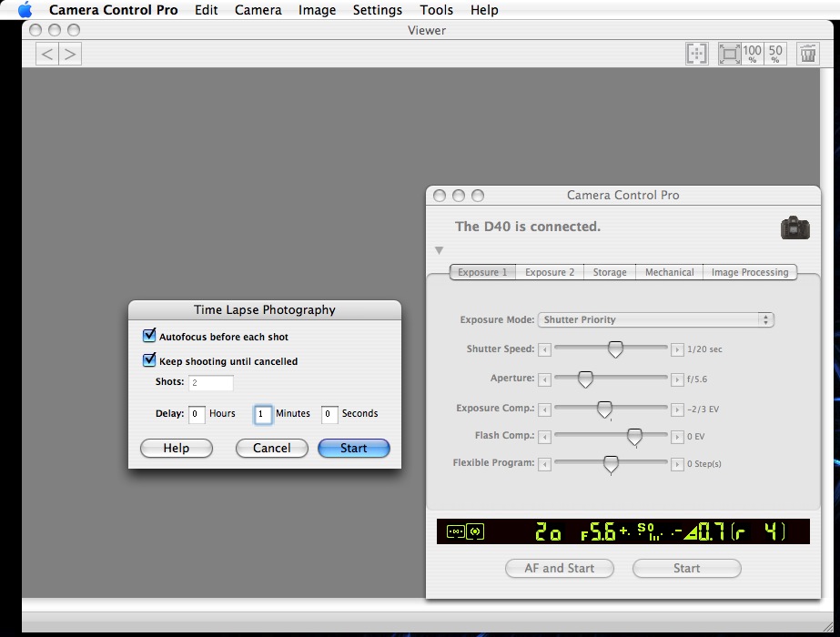Open the Tools menu
This screenshot has width=840, height=637.
[x=437, y=10]
